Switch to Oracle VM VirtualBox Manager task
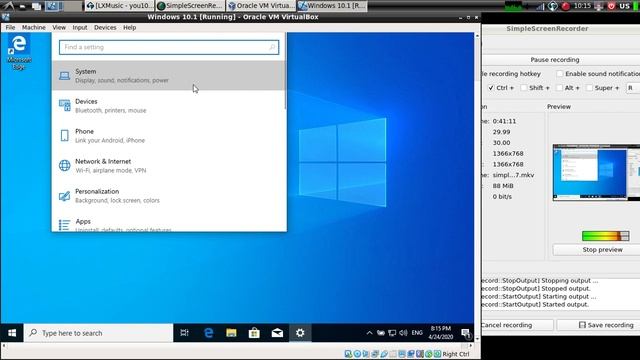640x360 pixels. [x=261, y=6]
